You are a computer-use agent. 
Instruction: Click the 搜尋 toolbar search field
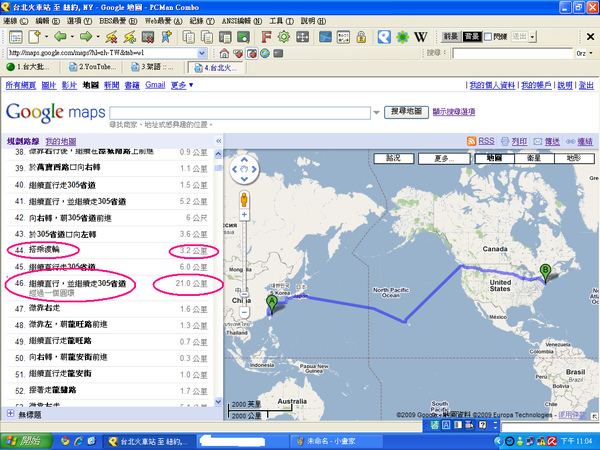click(x=512, y=53)
